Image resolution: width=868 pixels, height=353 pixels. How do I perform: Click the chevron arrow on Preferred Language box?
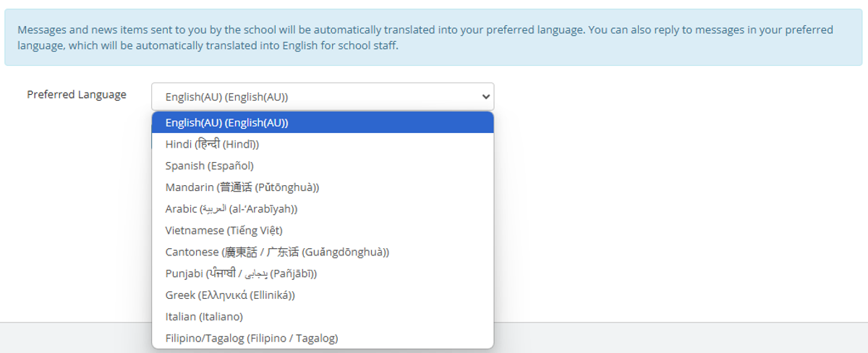pyautogui.click(x=485, y=96)
